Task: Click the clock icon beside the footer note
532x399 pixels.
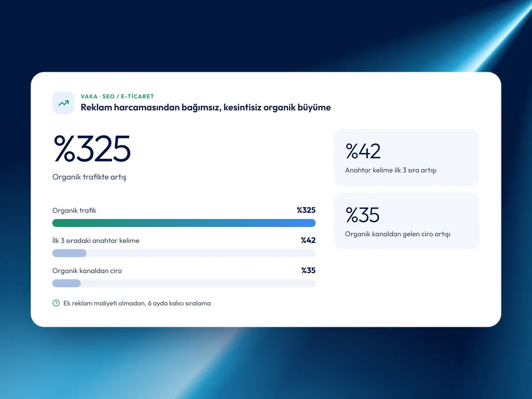Action: (x=56, y=303)
